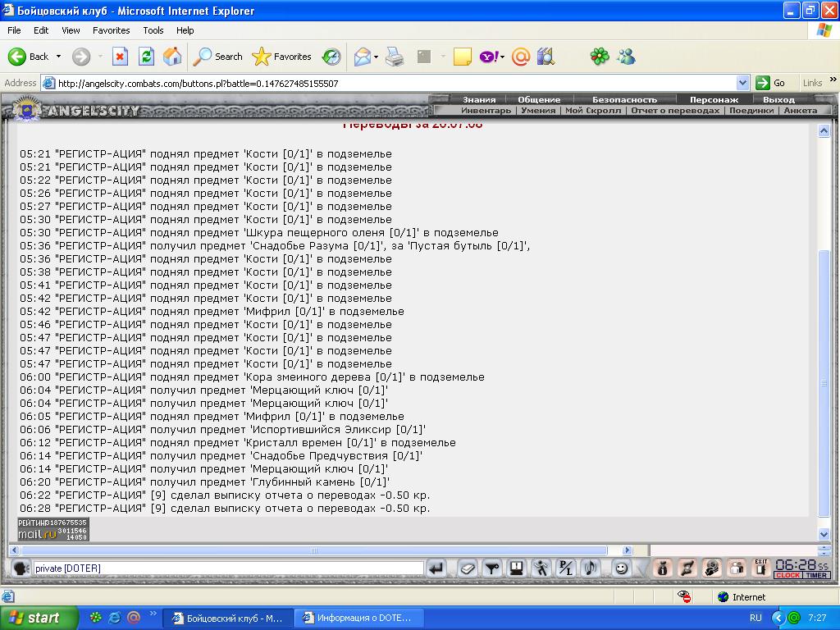Open the Анкета link

tap(800, 111)
